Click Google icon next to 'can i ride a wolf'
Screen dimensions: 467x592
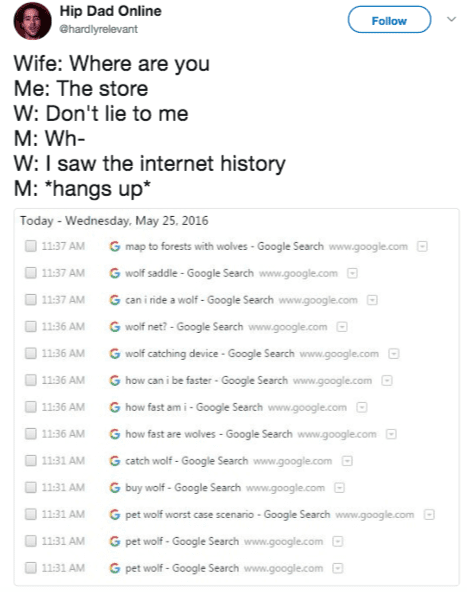114,300
